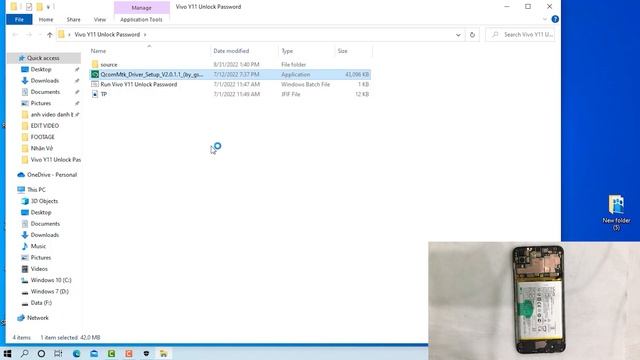Open the Data (F:) drive

point(41,303)
